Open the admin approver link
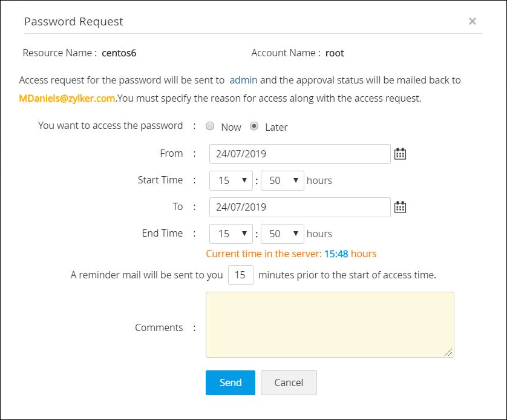The image size is (507, 420). coord(243,80)
